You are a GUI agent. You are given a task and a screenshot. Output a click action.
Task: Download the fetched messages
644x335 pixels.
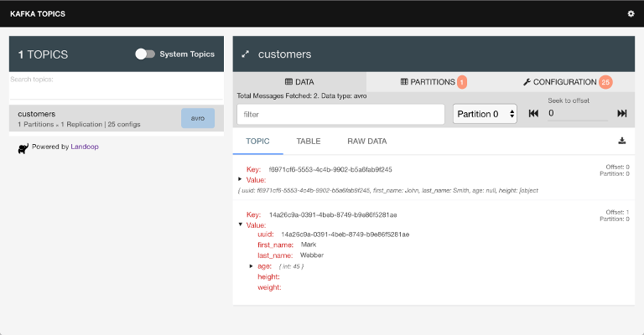point(622,141)
